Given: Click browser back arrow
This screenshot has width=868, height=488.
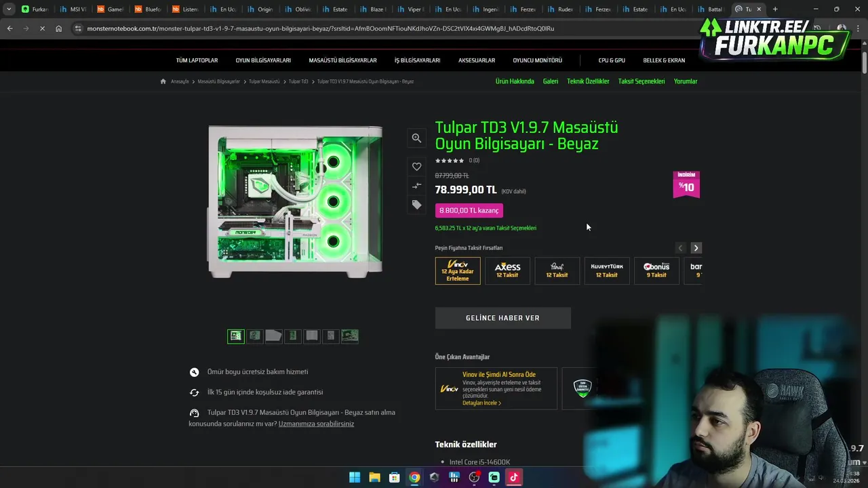Looking at the screenshot, I should pos(9,28).
